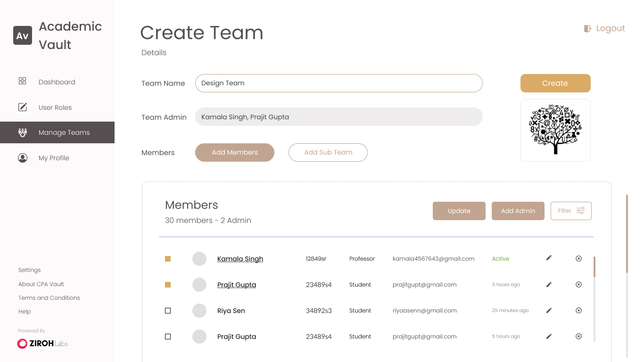Click the Team Name input field
Viewport: 644px width, 362px height.
coord(339,83)
